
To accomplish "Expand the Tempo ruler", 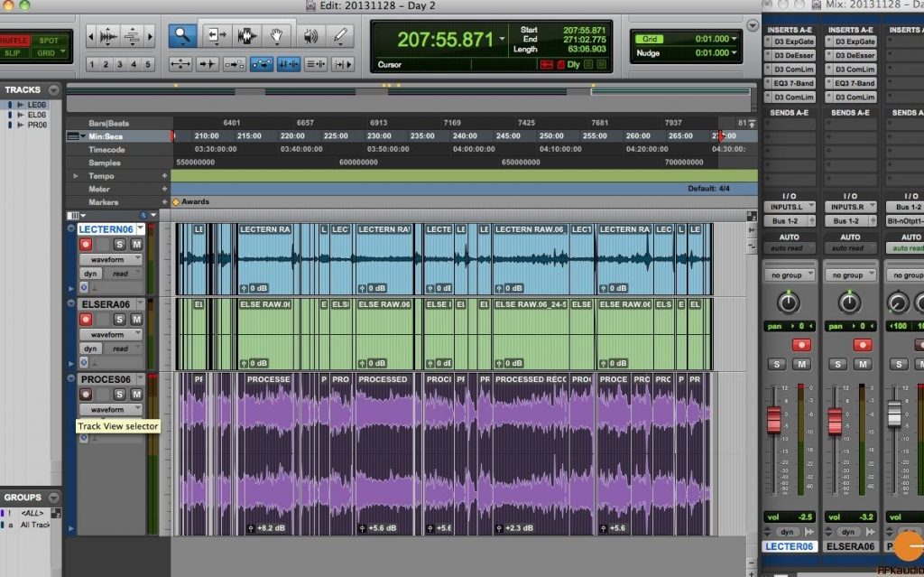I will tap(76, 176).
